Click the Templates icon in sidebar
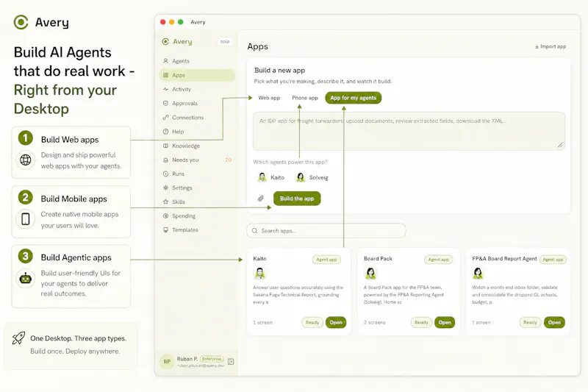The width and height of the screenshot is (588, 392). pos(165,229)
